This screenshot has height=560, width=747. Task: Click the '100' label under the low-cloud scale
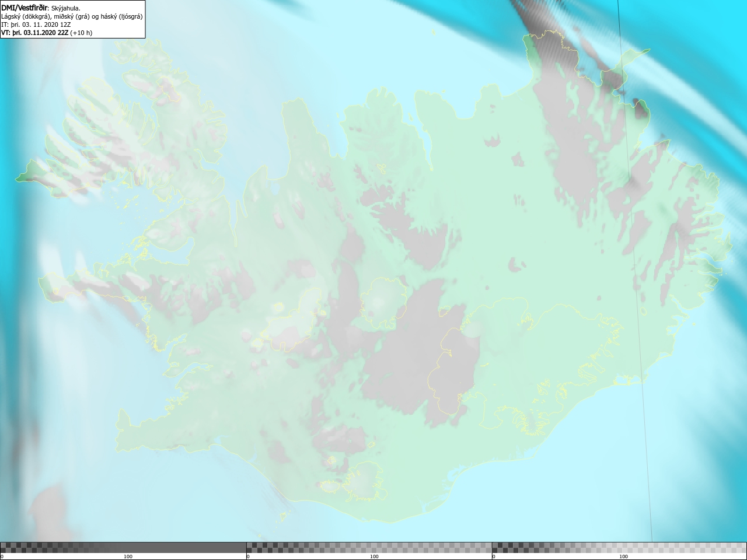coord(128,556)
